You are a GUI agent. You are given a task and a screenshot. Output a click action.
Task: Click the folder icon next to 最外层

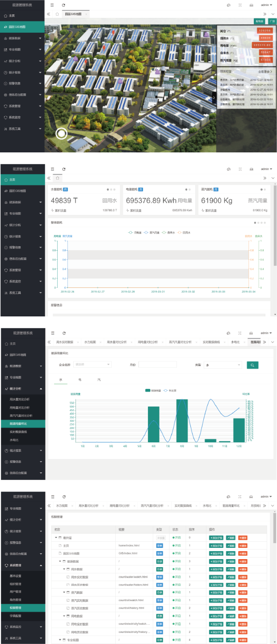pos(60,538)
